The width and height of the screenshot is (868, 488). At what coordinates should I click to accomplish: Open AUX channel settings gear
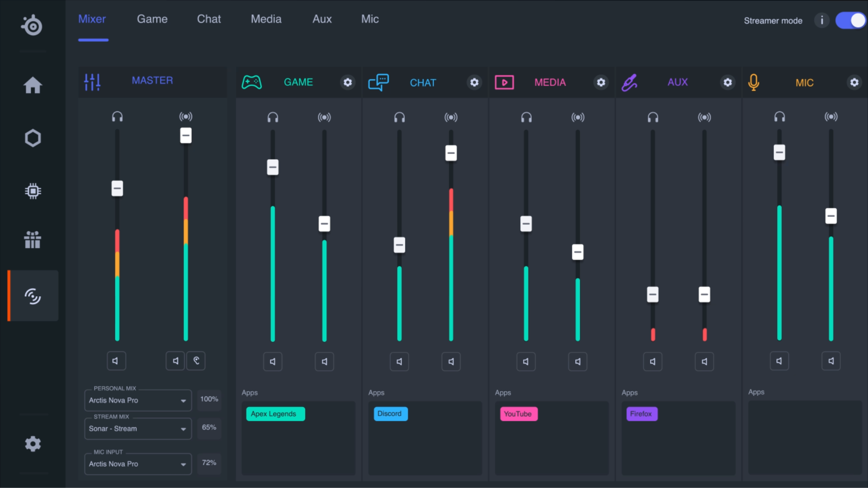(x=727, y=82)
